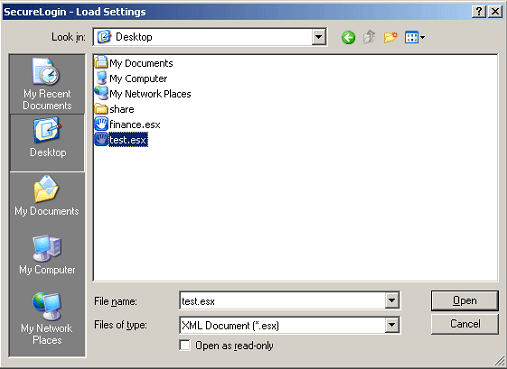Open the Views menu icon
Viewport: 507px width, 369px height.
411,37
